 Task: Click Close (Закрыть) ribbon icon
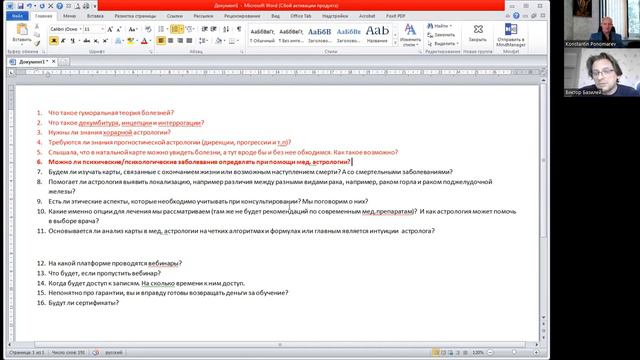click(x=478, y=33)
